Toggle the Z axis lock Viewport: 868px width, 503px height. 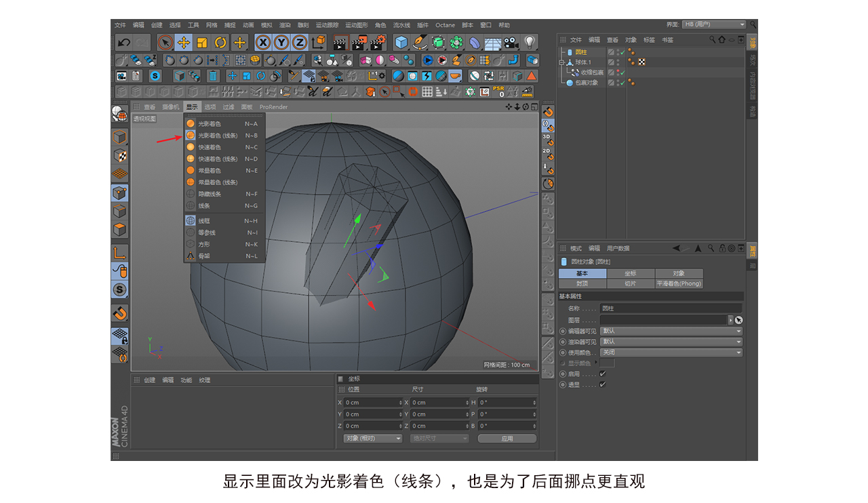point(300,43)
